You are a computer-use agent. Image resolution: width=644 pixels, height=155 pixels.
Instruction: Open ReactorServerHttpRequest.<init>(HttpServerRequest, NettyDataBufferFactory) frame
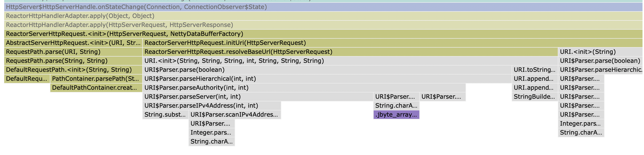click(323, 34)
